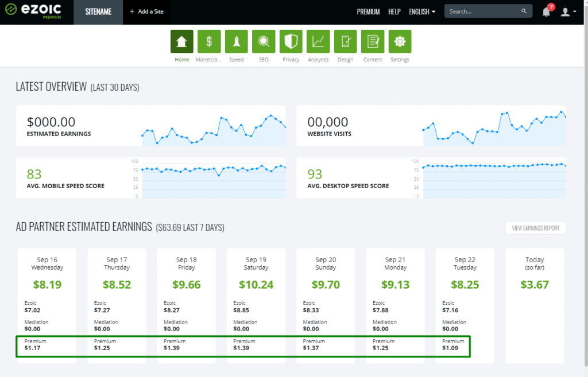
Task: Open the user account dropdown menu
Action: click(x=568, y=12)
